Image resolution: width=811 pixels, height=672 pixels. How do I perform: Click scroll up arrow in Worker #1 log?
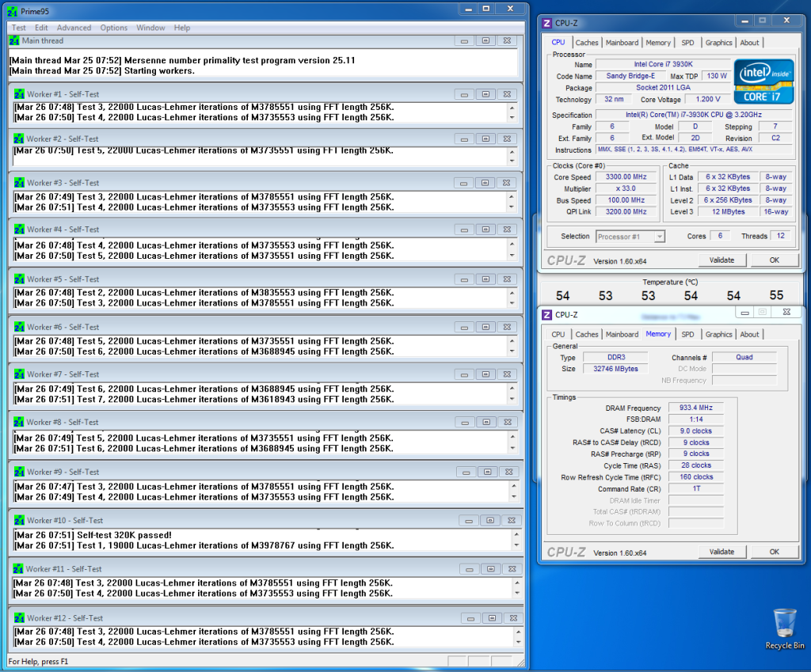(512, 108)
